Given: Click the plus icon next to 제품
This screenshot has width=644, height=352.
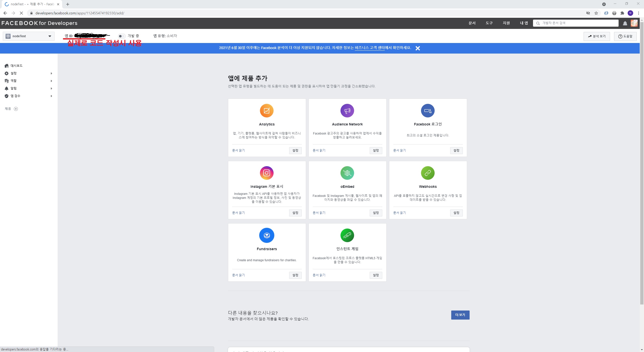Looking at the screenshot, I should pyautogui.click(x=16, y=109).
